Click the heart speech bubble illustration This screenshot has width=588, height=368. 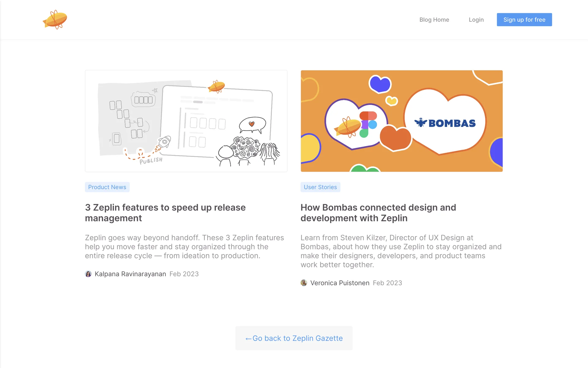(252, 125)
